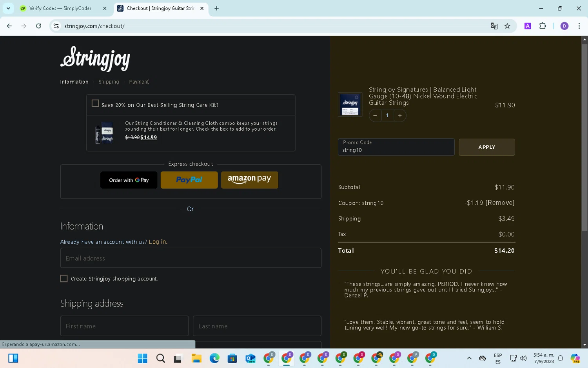
Task: Focus the Email address field
Action: (x=191, y=258)
